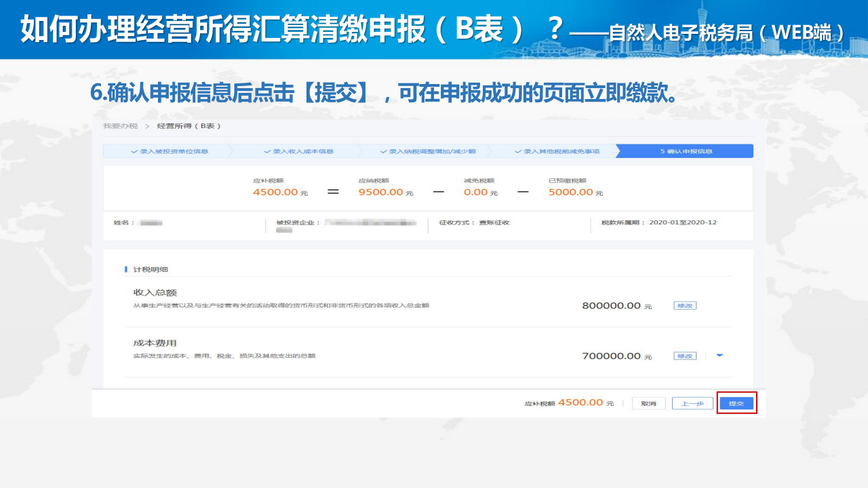Expand the 成本费用 details arrow
The height and width of the screenshot is (488, 868).
pos(719,355)
